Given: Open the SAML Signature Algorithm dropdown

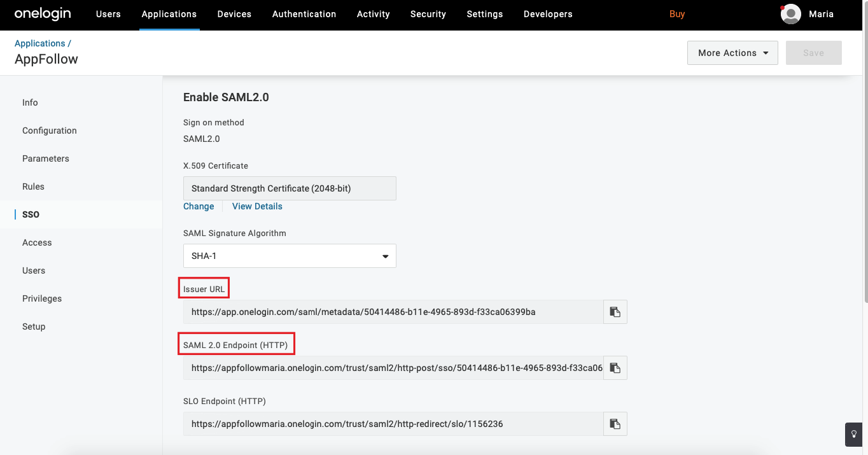Looking at the screenshot, I should pos(290,256).
